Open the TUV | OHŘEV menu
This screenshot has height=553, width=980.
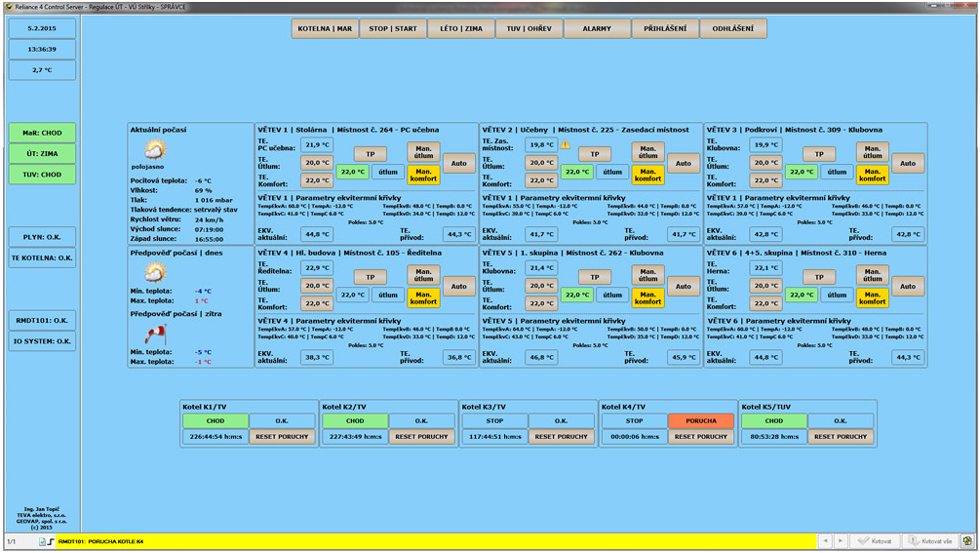(x=529, y=28)
